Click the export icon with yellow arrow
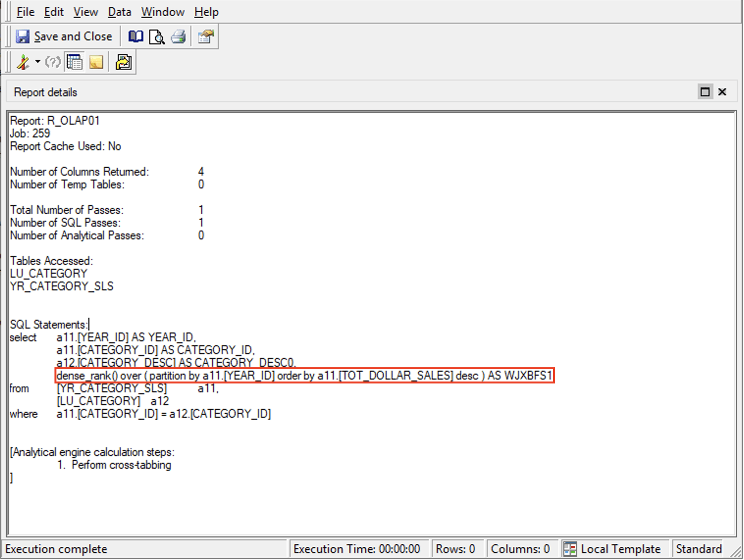Viewport: 744px width, 560px height. click(123, 62)
